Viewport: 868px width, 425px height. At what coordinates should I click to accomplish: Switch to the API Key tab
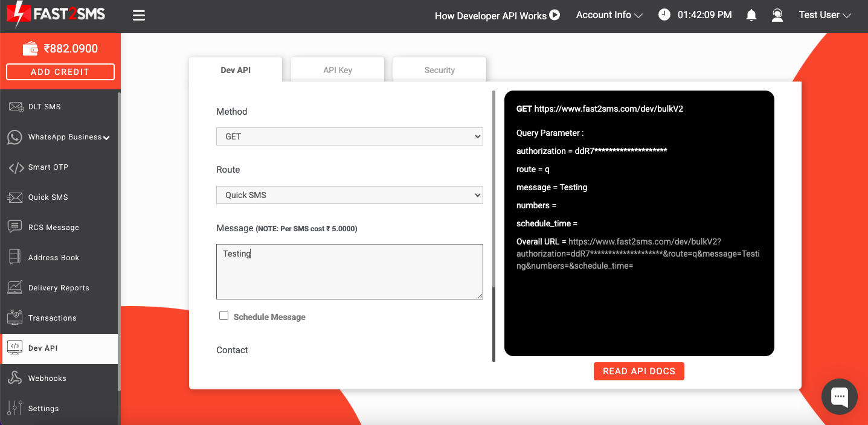[338, 70]
